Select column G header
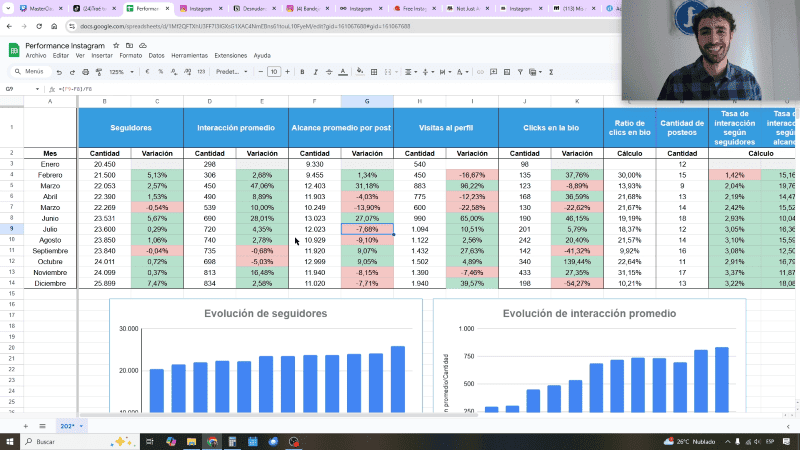 (x=367, y=102)
